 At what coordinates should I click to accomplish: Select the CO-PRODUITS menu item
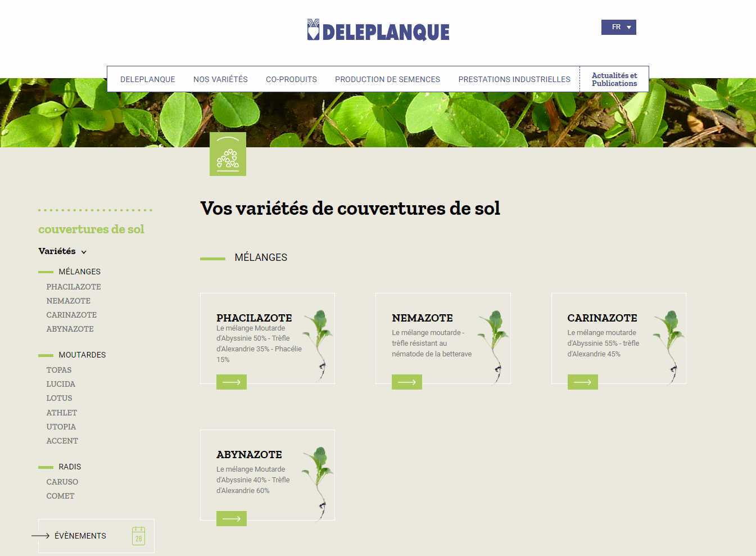[291, 79]
